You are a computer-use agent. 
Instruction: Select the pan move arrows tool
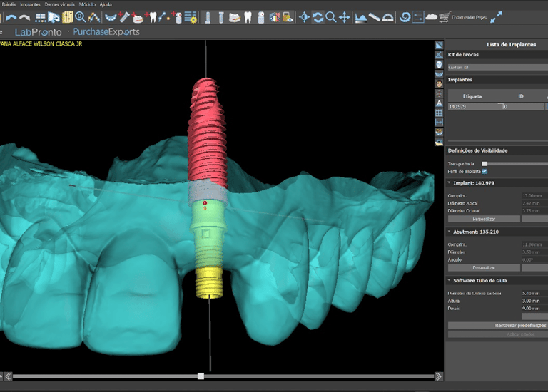pyautogui.click(x=345, y=16)
